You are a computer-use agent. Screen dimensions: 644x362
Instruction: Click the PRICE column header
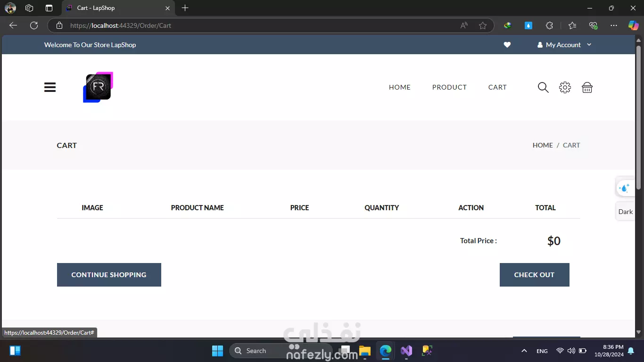(x=300, y=208)
